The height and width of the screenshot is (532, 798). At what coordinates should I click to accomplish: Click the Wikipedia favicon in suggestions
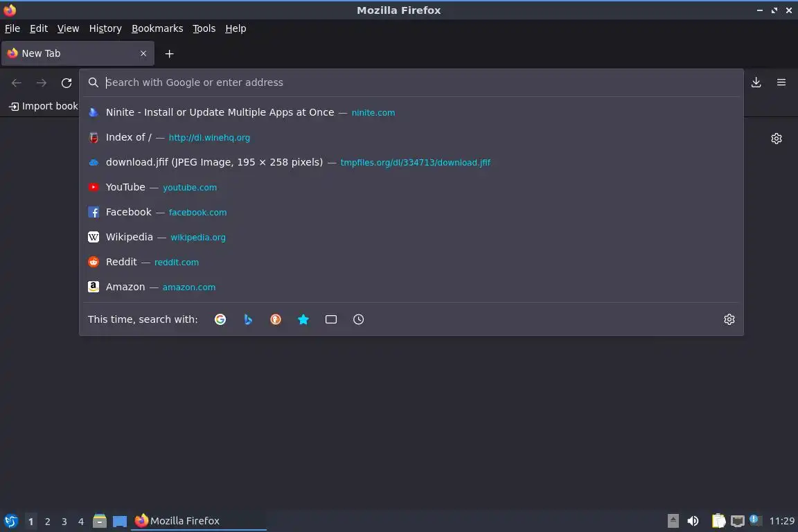[93, 237]
